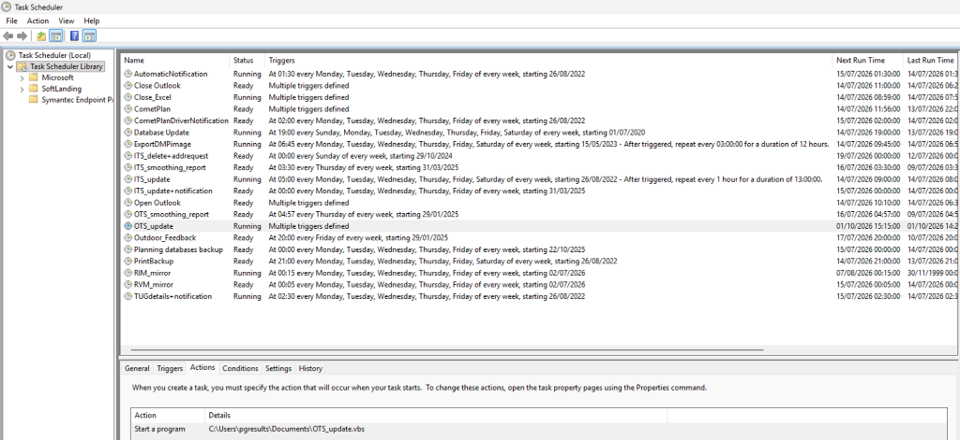Open the File menu

[x=12, y=21]
